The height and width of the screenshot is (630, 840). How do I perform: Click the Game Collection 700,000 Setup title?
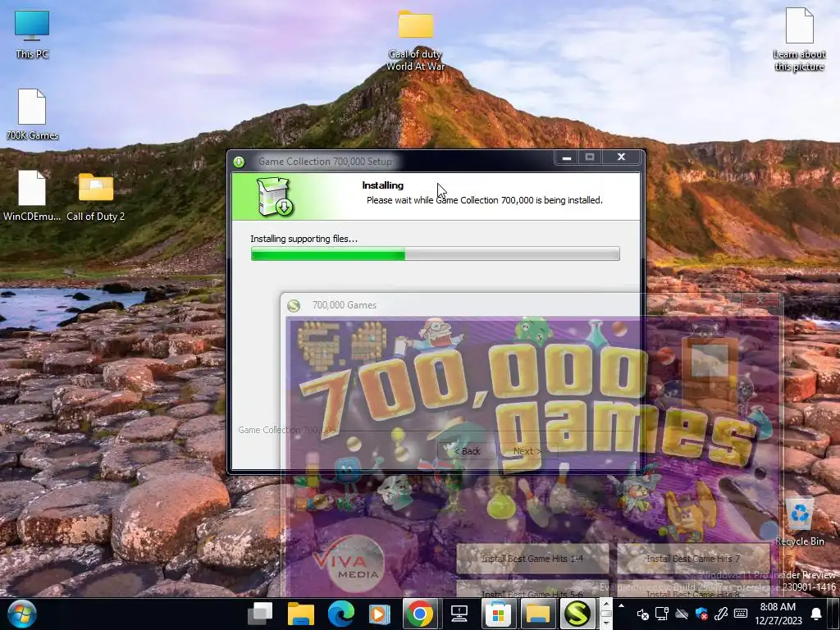tap(325, 162)
